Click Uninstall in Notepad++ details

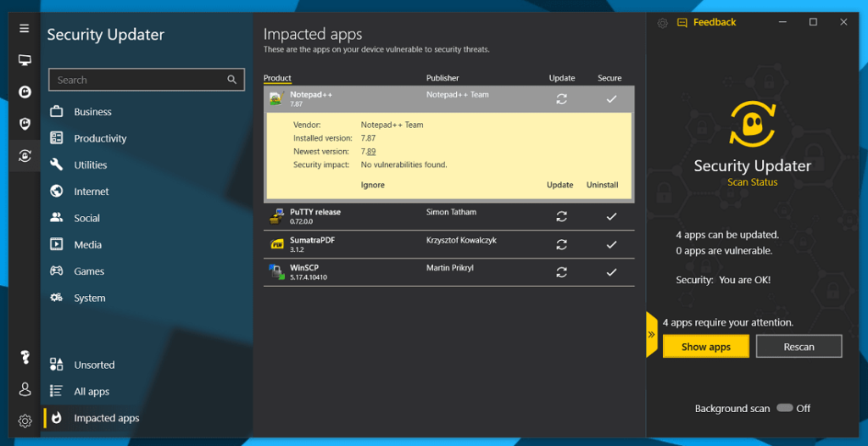(x=603, y=185)
